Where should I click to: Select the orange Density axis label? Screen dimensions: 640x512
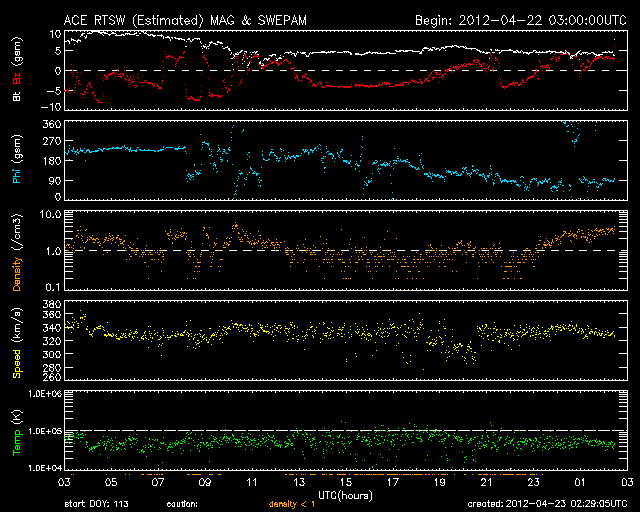pyautogui.click(x=17, y=274)
